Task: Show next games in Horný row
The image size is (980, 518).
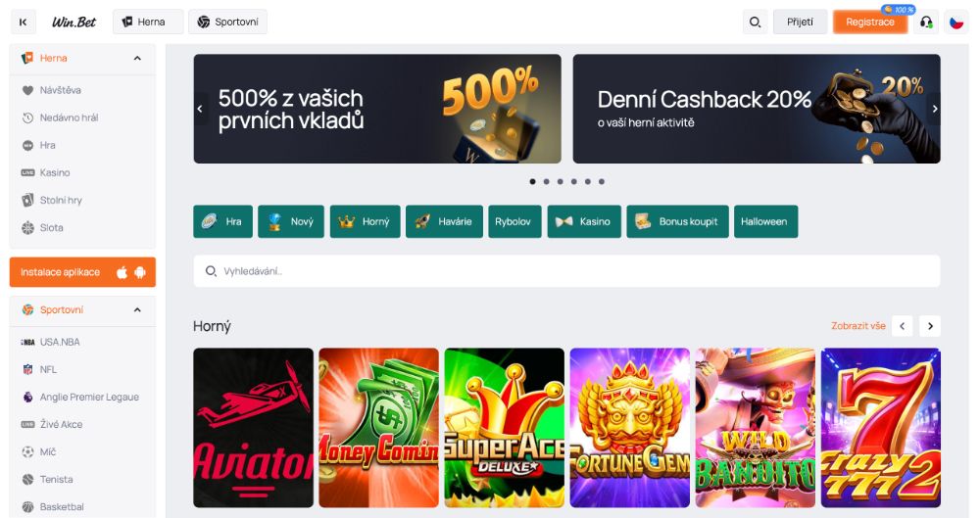Action: (x=930, y=325)
